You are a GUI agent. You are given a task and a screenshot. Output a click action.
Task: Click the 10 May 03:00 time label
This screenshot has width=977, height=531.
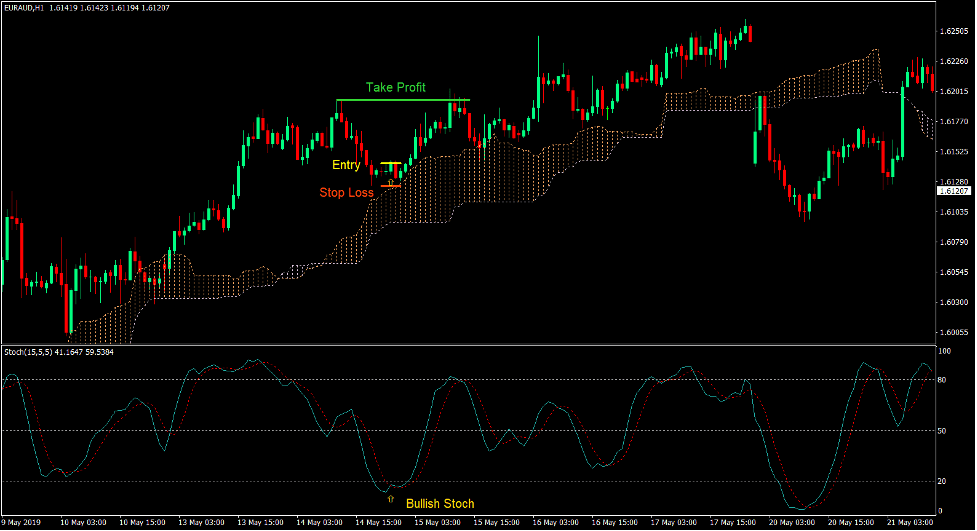83,522
